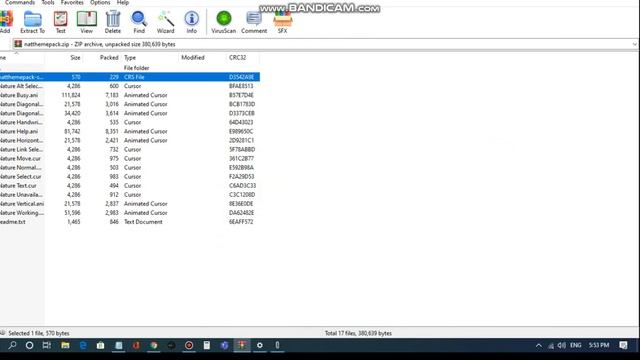Launch the Wizard tool

tap(165, 22)
